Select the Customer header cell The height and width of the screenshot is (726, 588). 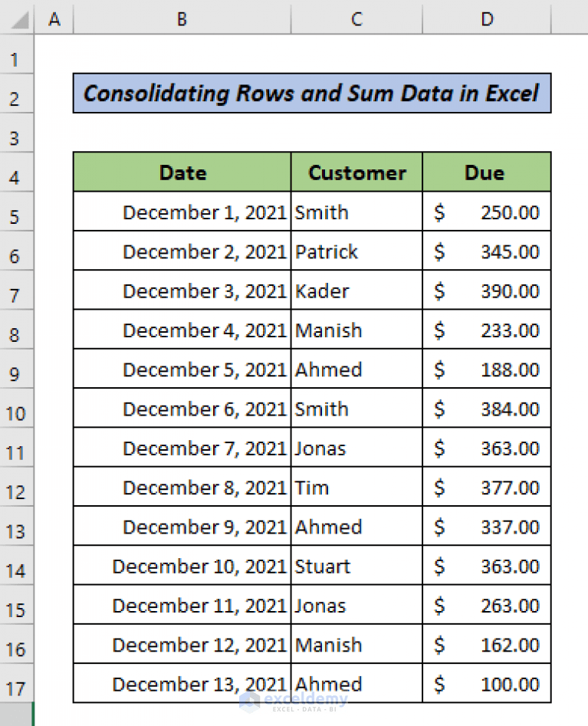[356, 172]
